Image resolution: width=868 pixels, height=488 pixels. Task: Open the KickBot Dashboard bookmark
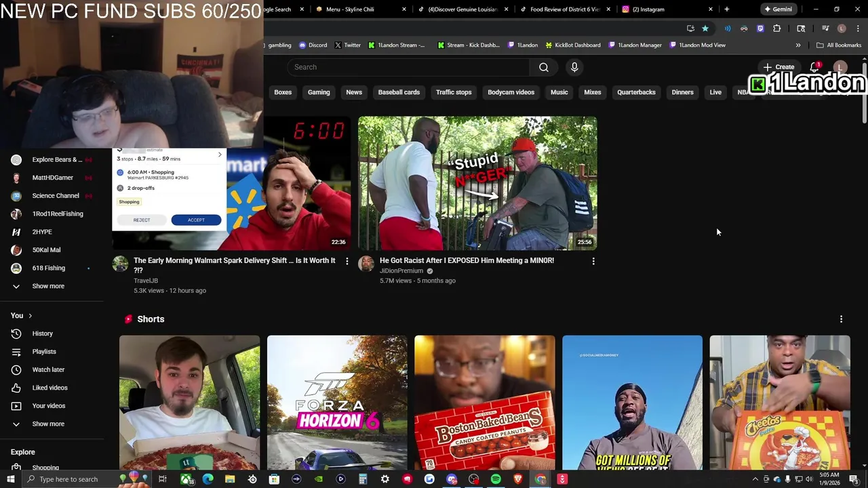[x=573, y=45]
